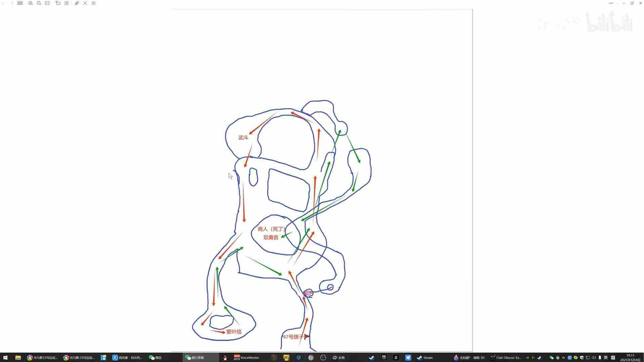644x362 pixels.
Task: Toggle the input language indicator 英
Action: [606, 358]
